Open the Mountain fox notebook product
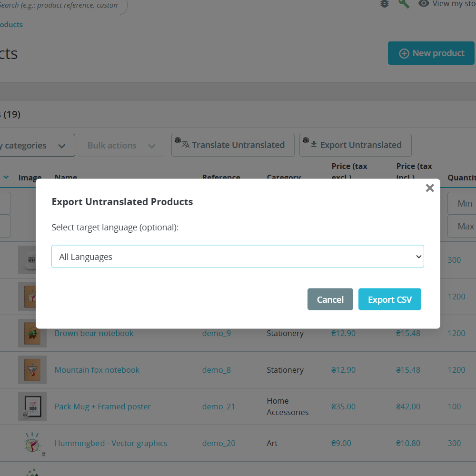The width and height of the screenshot is (476, 476). (97, 370)
